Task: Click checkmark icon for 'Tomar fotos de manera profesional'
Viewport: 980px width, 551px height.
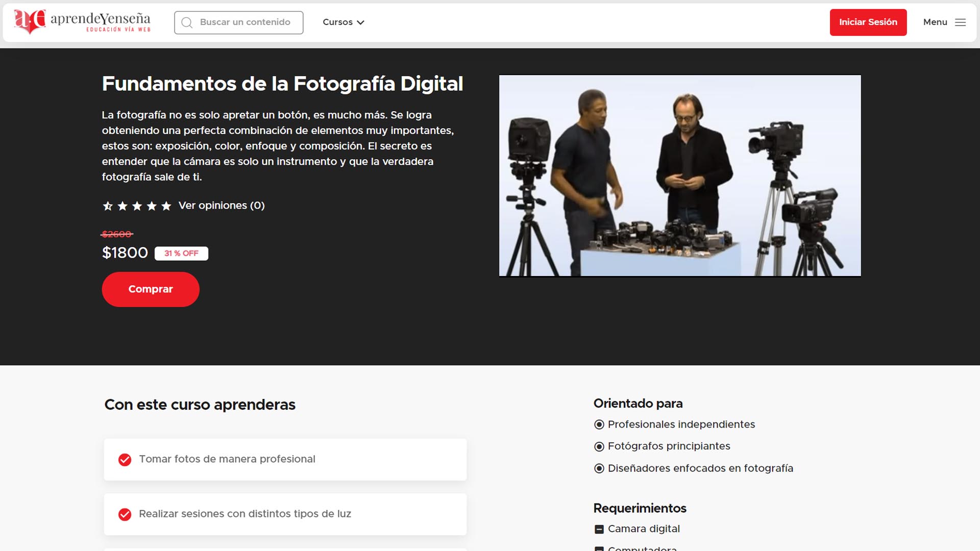Action: point(125,460)
